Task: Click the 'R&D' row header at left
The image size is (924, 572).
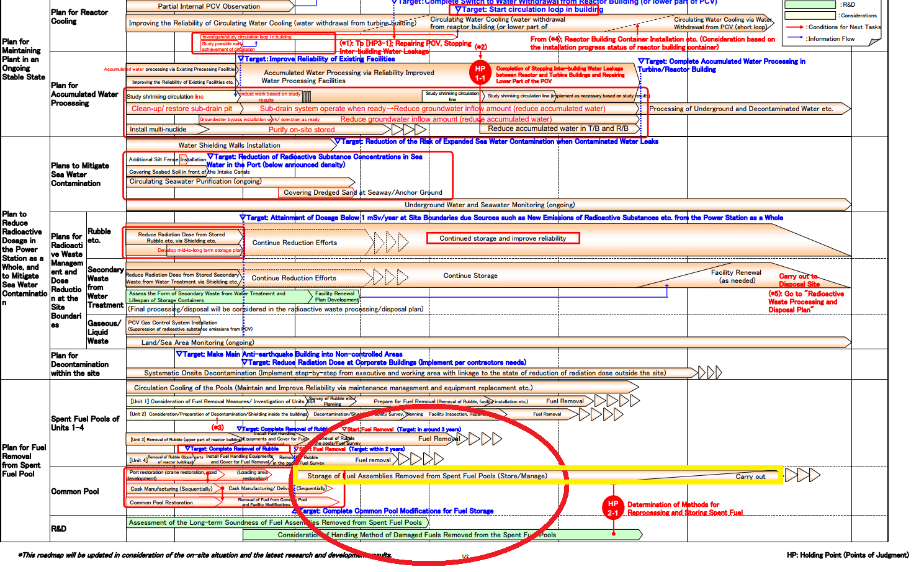Action: tap(58, 529)
